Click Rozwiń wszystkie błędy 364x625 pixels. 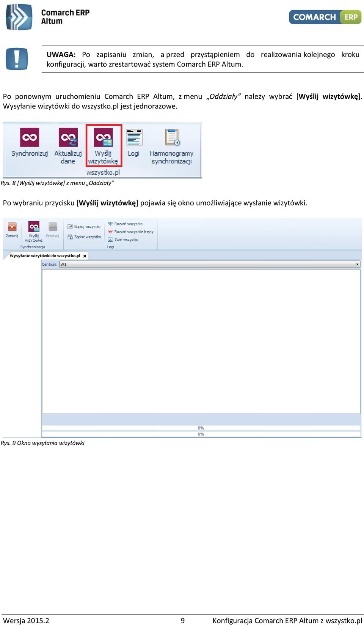(x=131, y=231)
